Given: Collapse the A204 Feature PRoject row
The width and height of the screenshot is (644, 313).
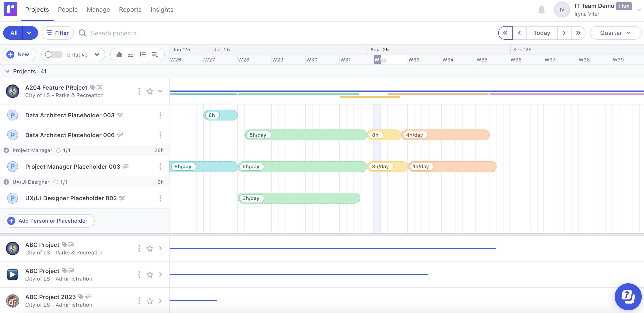Looking at the screenshot, I should coord(160,91).
